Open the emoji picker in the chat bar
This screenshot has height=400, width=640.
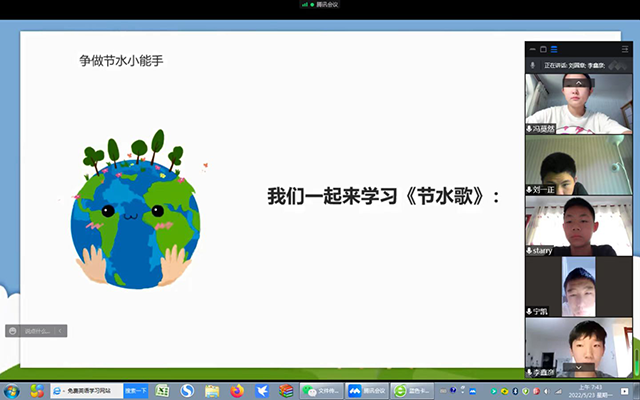[x=13, y=331]
